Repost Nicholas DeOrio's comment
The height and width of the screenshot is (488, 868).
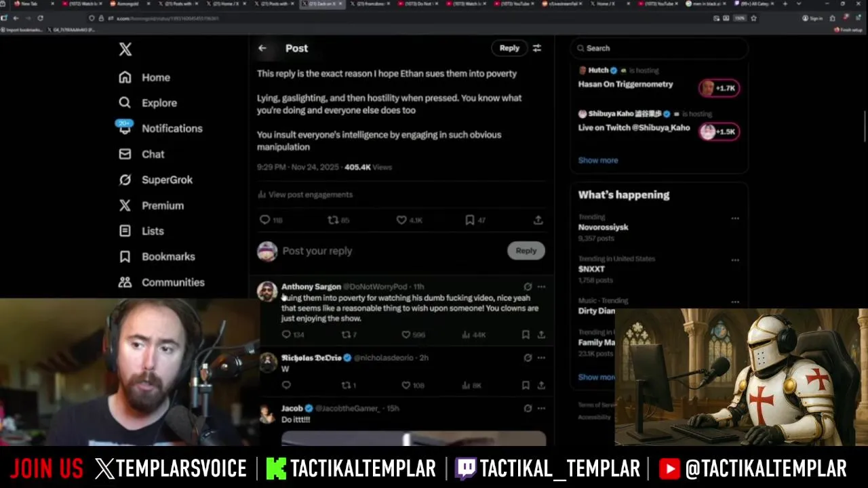346,385
